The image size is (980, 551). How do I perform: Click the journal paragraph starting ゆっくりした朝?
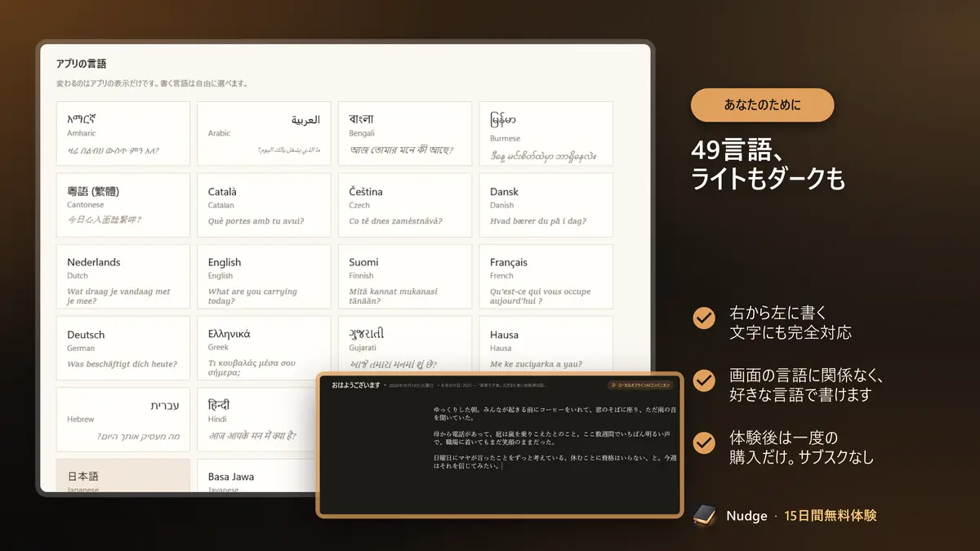click(x=555, y=413)
